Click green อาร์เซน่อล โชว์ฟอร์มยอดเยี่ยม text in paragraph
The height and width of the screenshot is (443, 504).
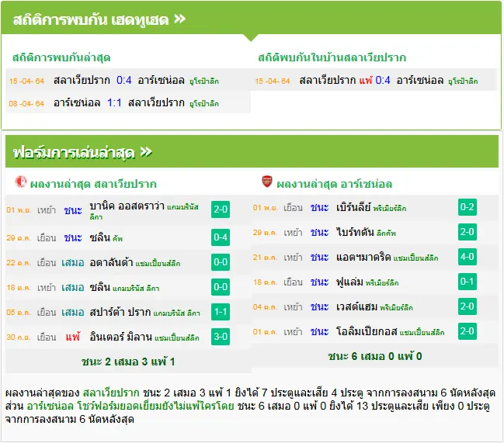(x=130, y=406)
